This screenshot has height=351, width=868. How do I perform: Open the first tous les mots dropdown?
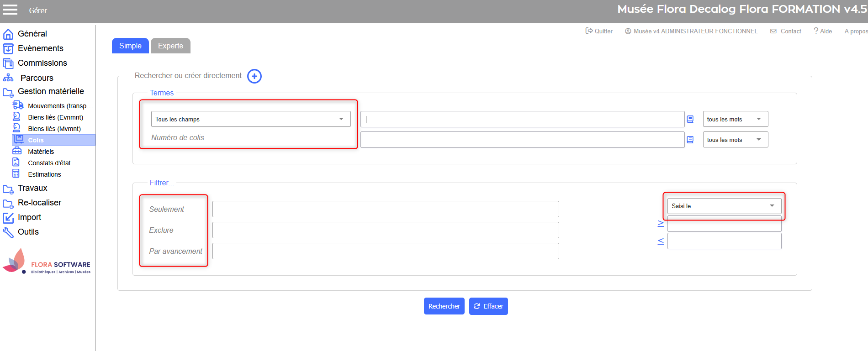735,119
